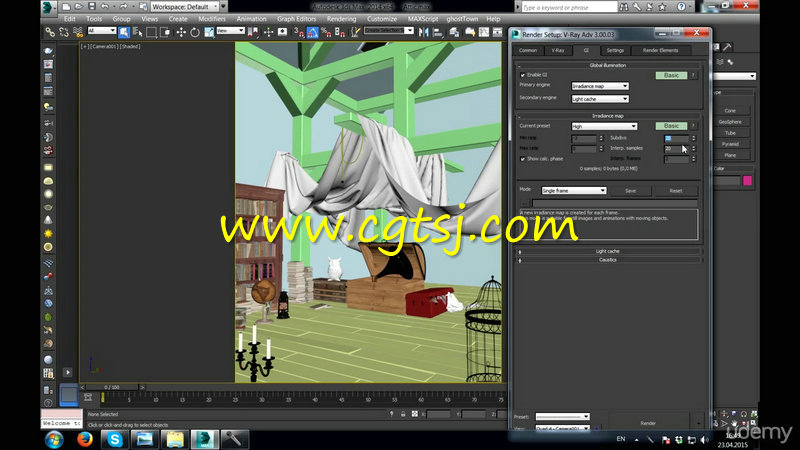This screenshot has width=800, height=450.
Task: Click the Mirror tool icon
Action: tap(423, 32)
